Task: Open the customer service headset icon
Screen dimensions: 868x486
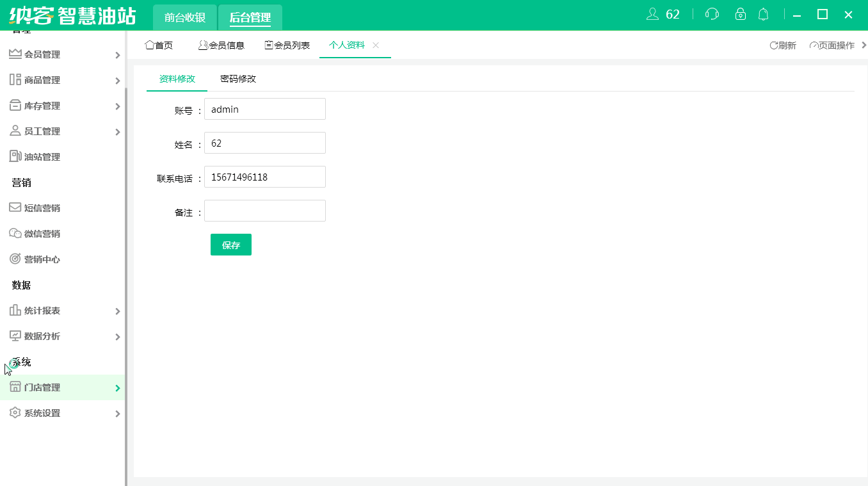Action: pos(712,13)
